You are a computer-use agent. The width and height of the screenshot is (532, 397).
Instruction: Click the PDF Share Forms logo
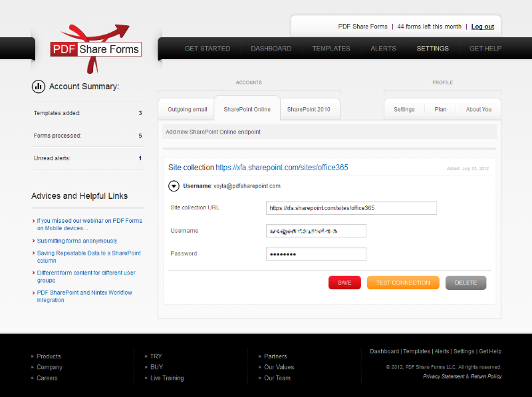(x=96, y=49)
